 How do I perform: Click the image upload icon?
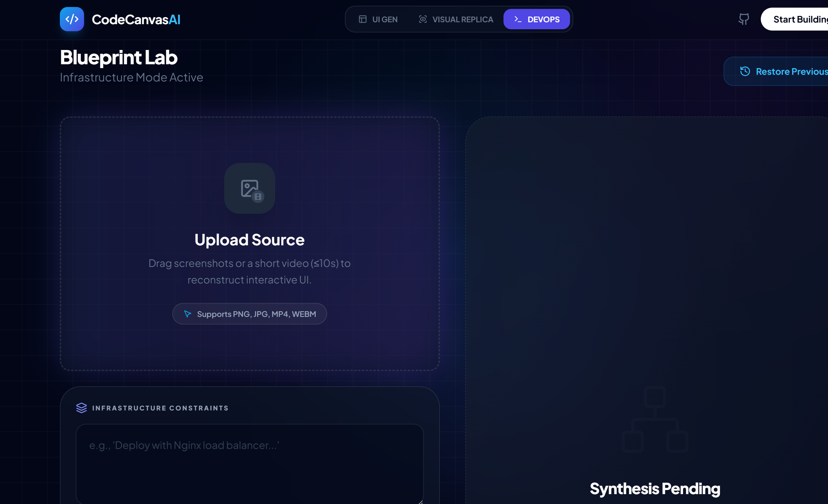249,188
